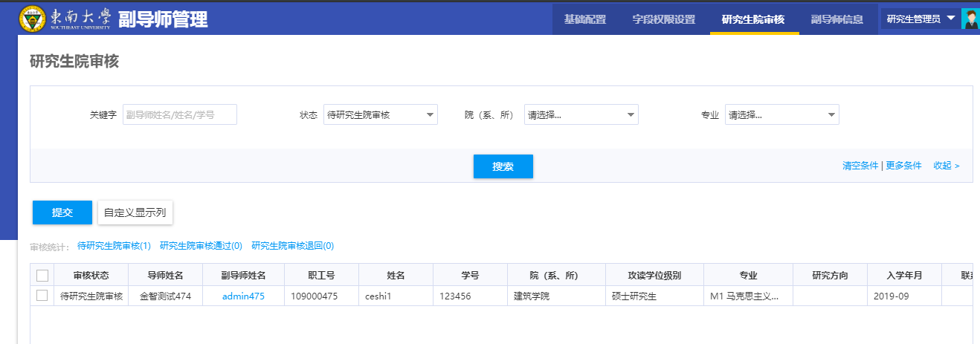Click the 提交 submit button
The width and height of the screenshot is (980, 344).
click(x=62, y=212)
